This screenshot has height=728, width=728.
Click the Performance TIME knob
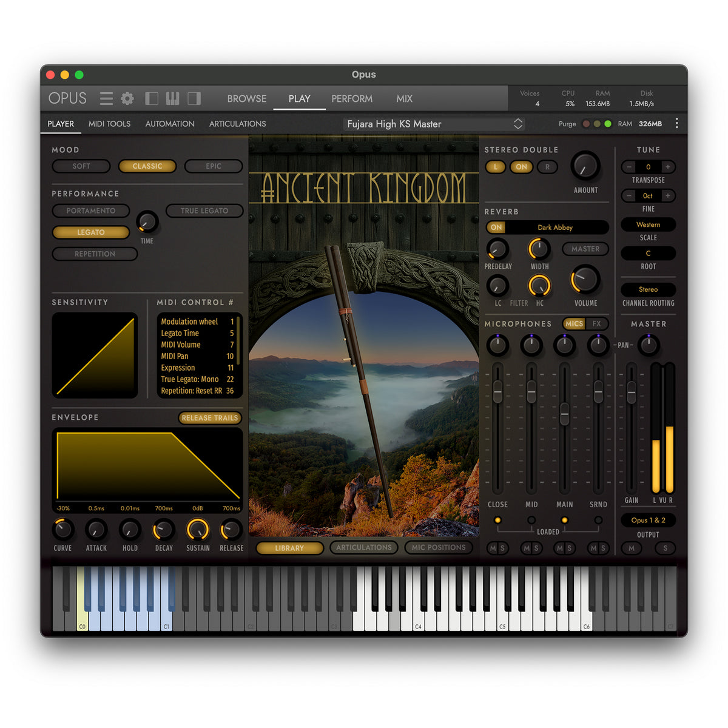point(147,223)
